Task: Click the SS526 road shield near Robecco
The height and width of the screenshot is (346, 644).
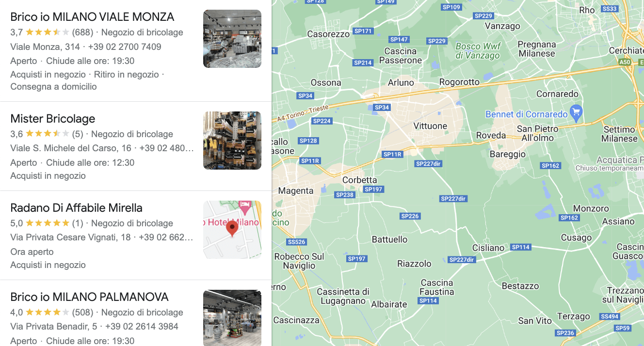Action: (x=296, y=242)
